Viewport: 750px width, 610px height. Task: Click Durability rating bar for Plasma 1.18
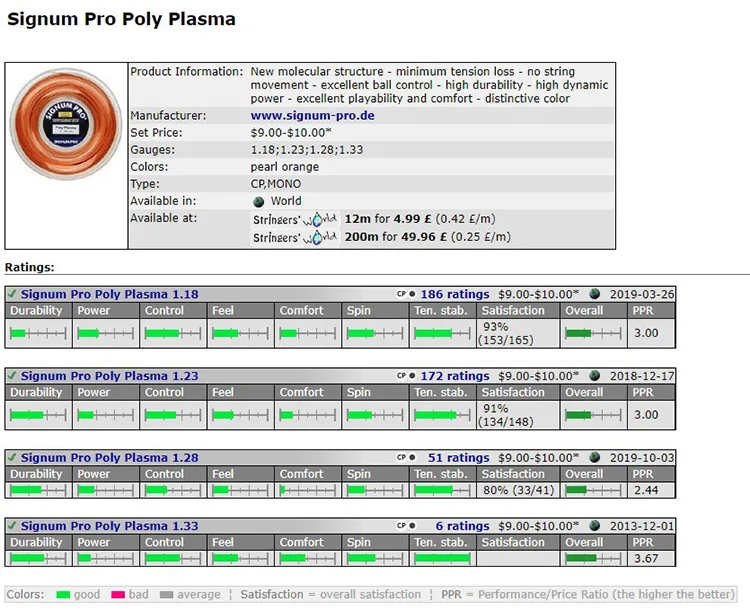pyautogui.click(x=38, y=333)
